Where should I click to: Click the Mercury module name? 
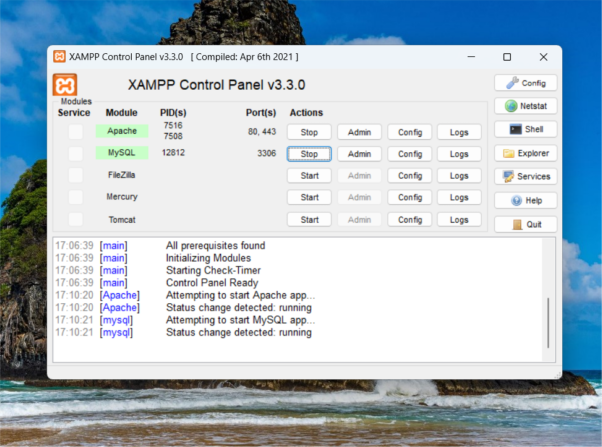pyautogui.click(x=122, y=197)
